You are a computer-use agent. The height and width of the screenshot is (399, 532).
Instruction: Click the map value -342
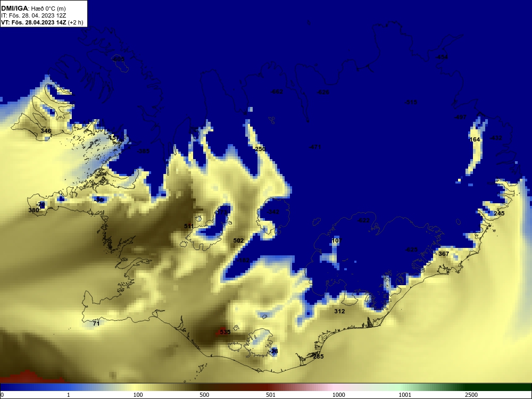pos(272,212)
